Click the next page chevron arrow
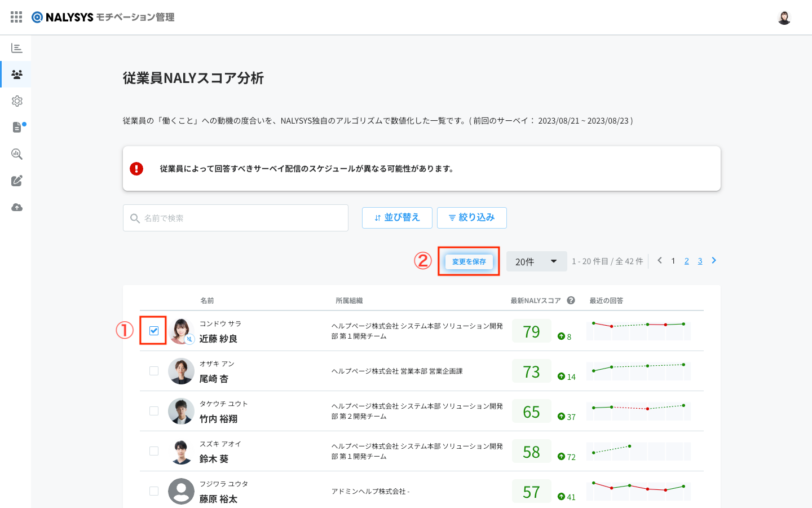Screen dimensions: 812x508 click(714, 260)
